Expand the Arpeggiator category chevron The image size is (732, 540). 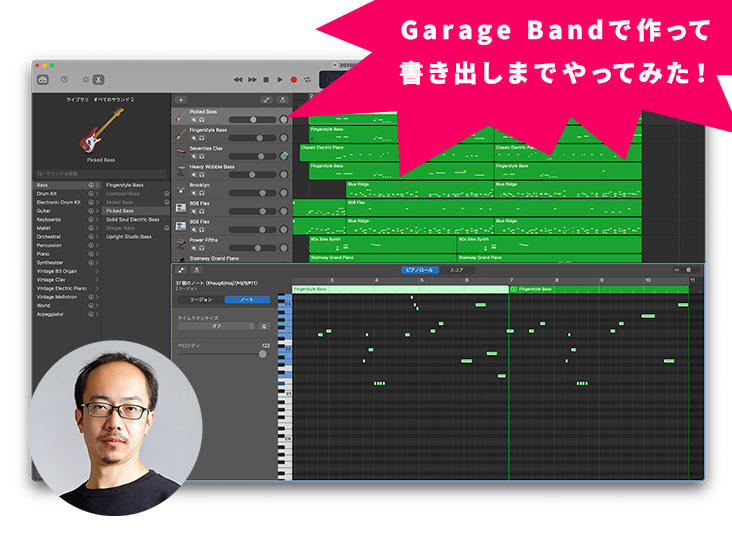[x=97, y=315]
